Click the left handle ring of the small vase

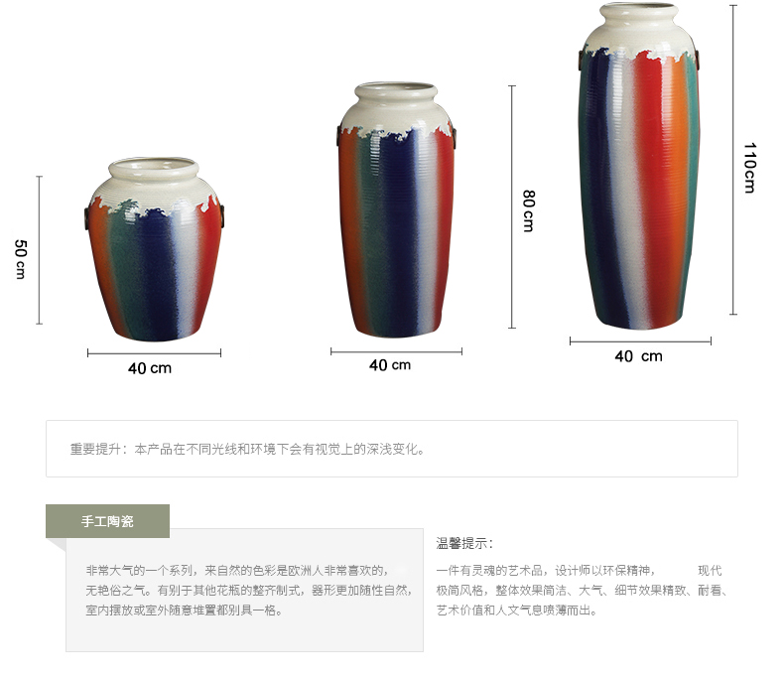tap(87, 218)
